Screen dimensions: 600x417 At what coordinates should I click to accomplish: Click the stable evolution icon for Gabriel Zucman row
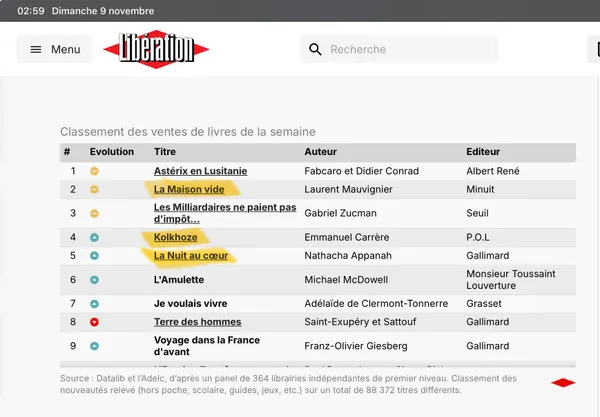pyautogui.click(x=94, y=213)
